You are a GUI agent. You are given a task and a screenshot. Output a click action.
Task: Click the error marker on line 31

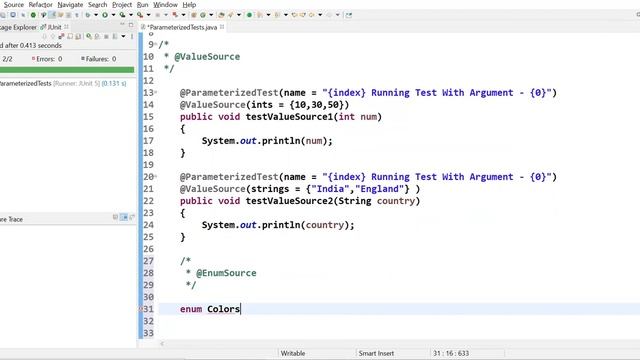click(141, 309)
